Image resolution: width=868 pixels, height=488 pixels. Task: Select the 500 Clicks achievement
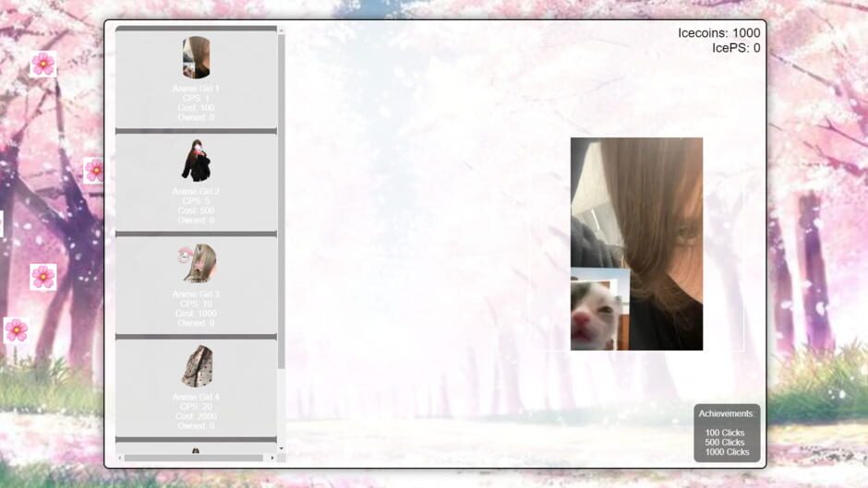[x=725, y=443]
